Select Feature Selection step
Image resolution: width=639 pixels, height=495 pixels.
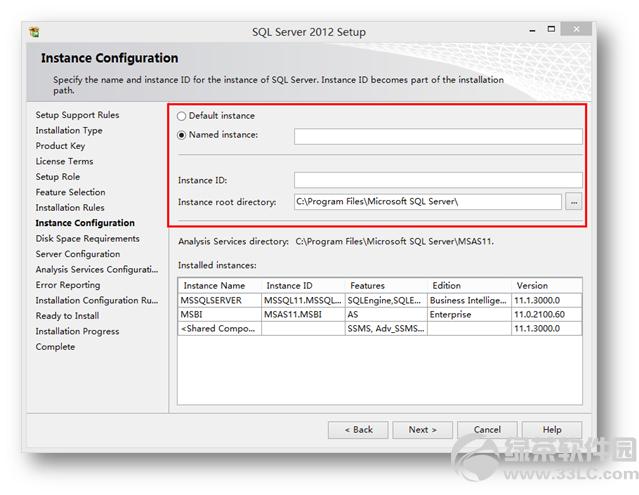coord(70,192)
